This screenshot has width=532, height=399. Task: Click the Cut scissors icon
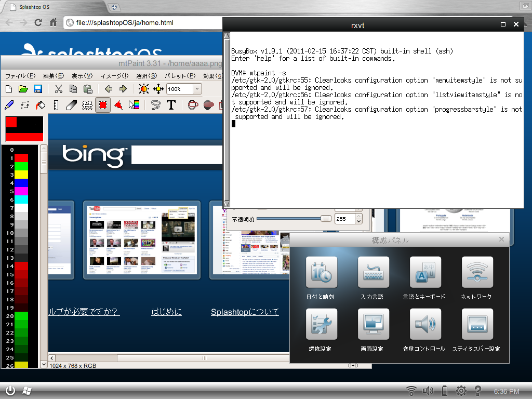coord(58,89)
